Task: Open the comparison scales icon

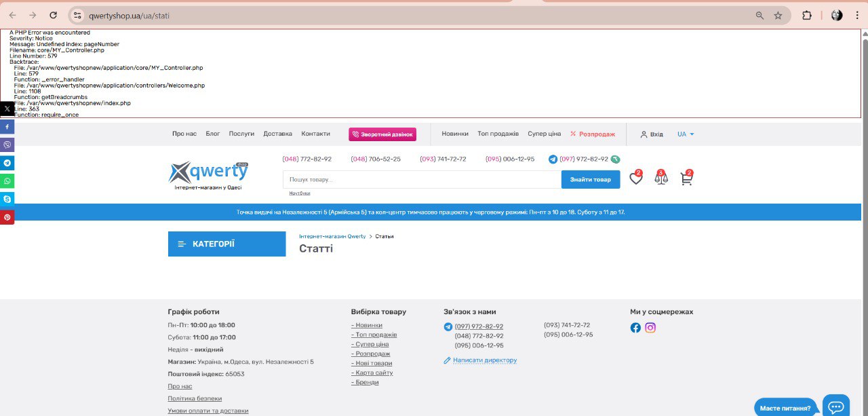Action: click(660, 178)
